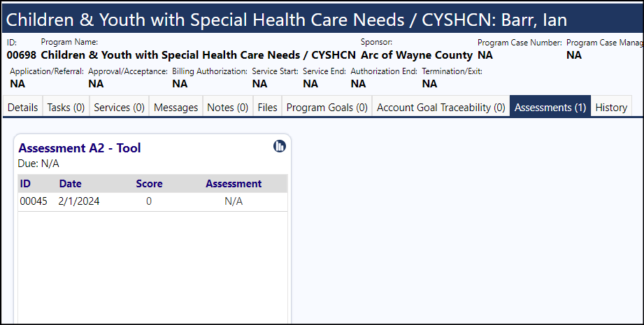644x325 pixels.
Task: Open the Files tab
Action: click(267, 108)
